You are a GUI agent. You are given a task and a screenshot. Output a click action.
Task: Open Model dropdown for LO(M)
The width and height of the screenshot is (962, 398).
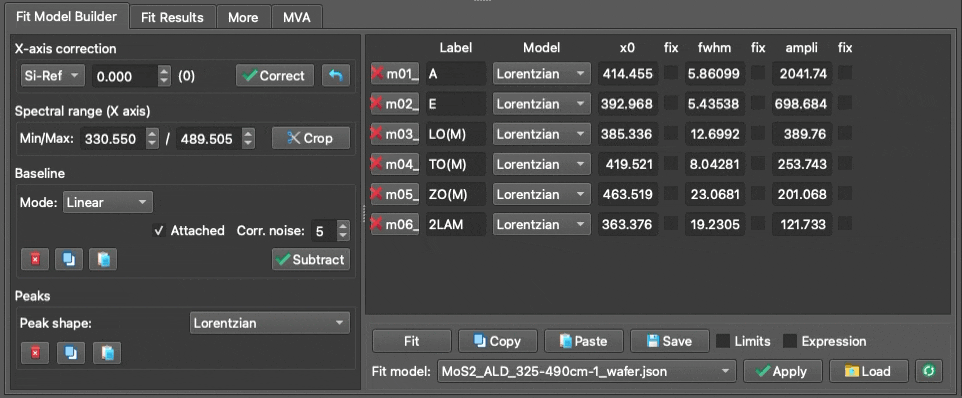tap(542, 134)
